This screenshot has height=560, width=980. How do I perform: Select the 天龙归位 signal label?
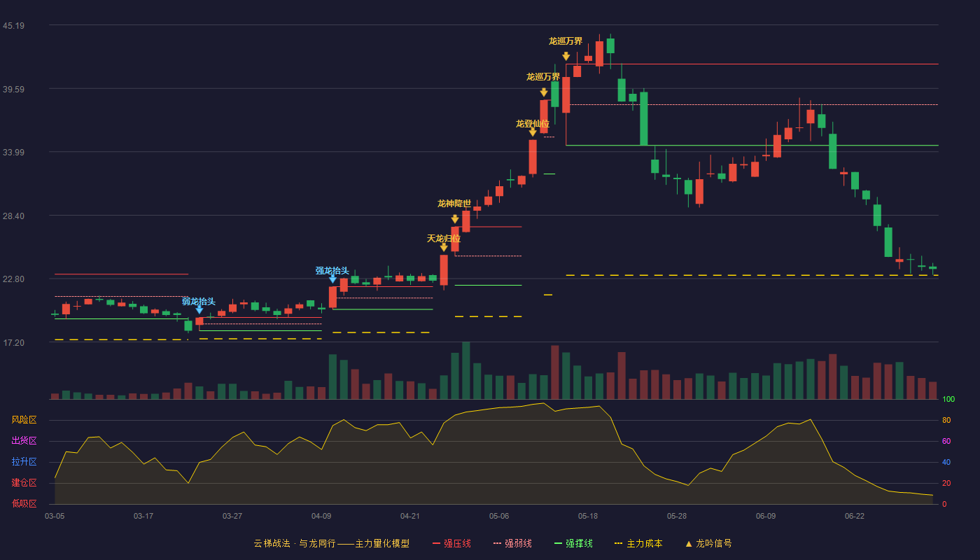[444, 239]
